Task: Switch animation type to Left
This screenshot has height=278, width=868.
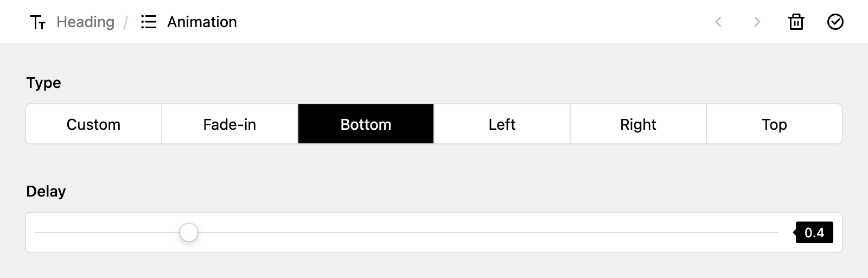Action: 502,124
